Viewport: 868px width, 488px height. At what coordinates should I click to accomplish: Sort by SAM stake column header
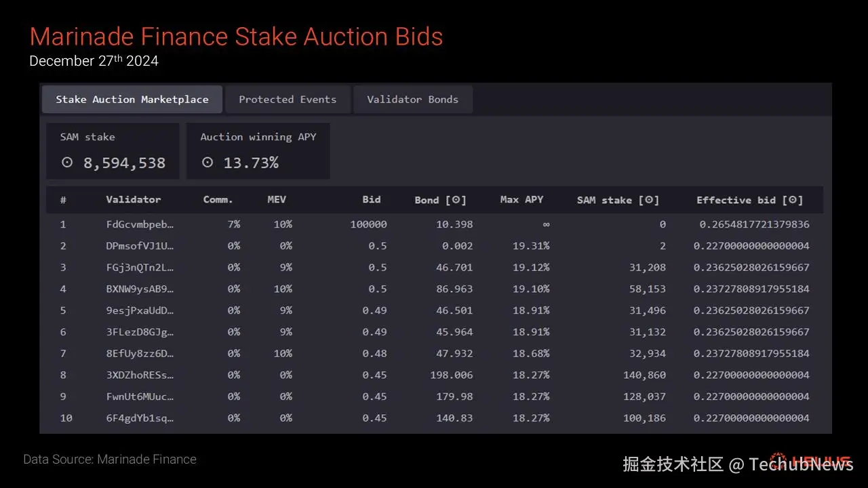618,200
